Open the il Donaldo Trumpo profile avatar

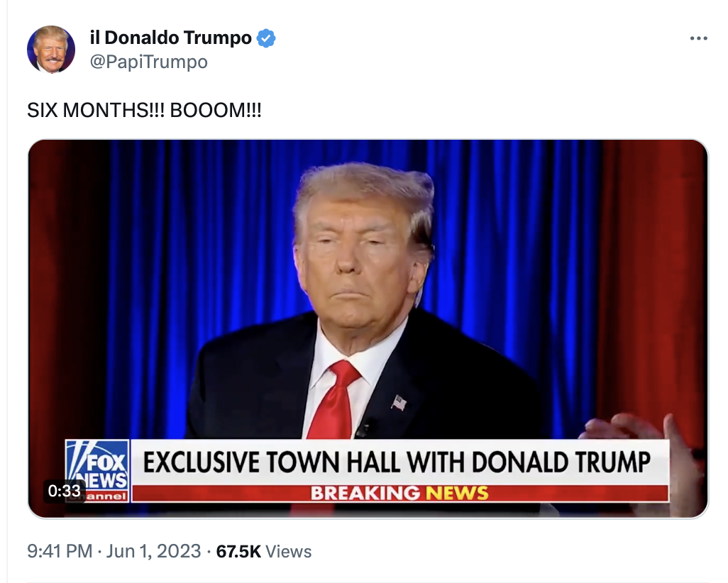point(51,50)
